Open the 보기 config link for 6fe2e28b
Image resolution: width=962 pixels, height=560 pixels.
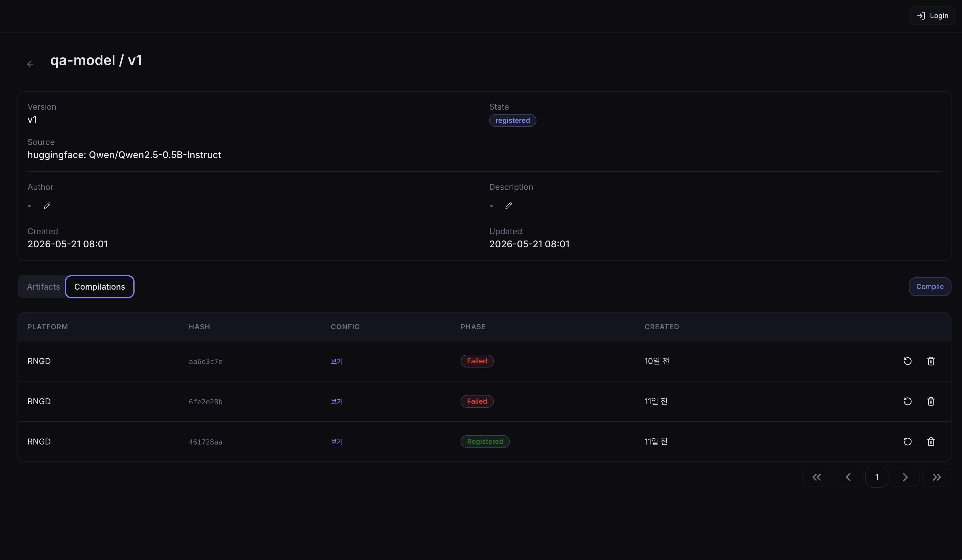[337, 401]
